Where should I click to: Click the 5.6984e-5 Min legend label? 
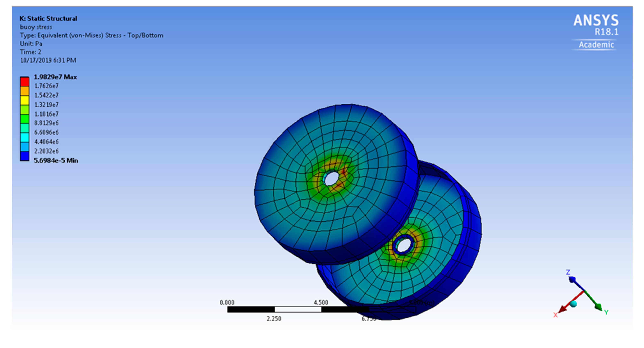[x=56, y=160]
